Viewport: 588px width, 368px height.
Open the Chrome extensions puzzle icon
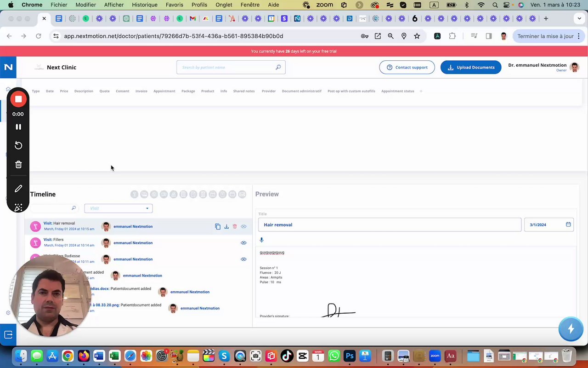click(x=452, y=36)
